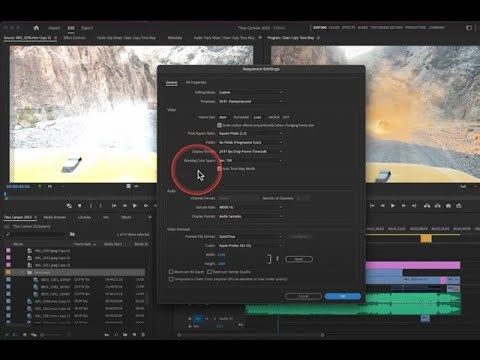
Task: Open the Effects panel tab in Project panel
Action: (126, 217)
